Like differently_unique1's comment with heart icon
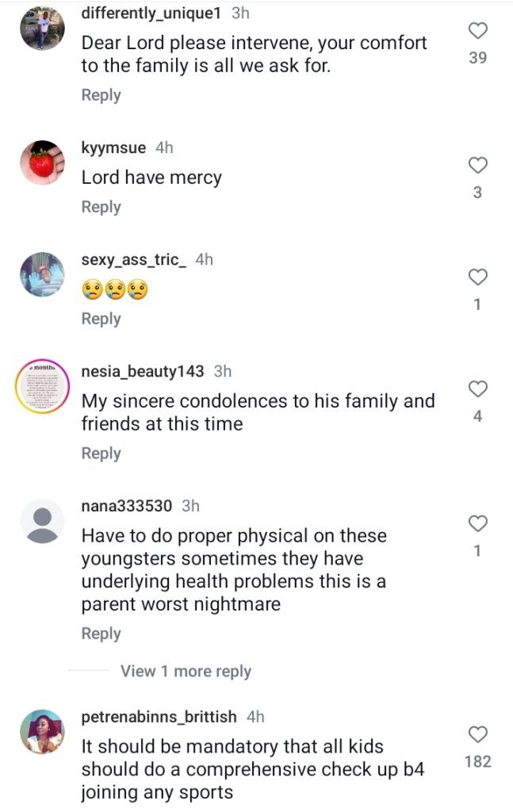513x812 pixels. pos(478,31)
